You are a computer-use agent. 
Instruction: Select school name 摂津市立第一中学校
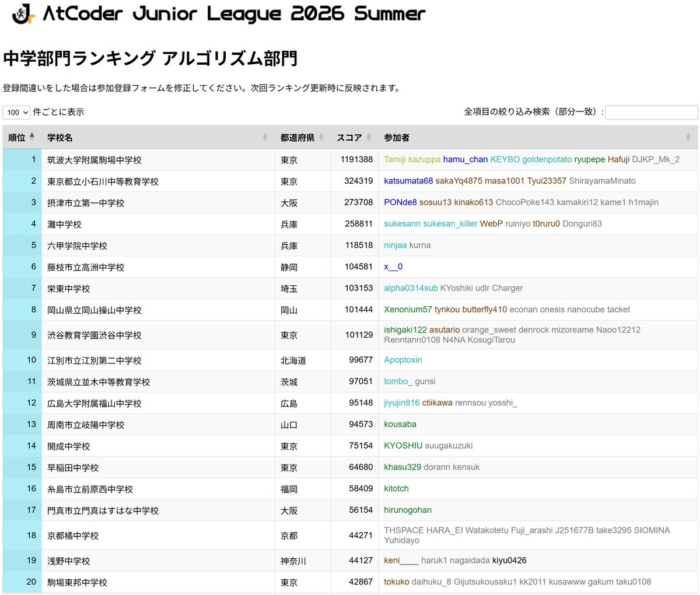click(x=86, y=203)
